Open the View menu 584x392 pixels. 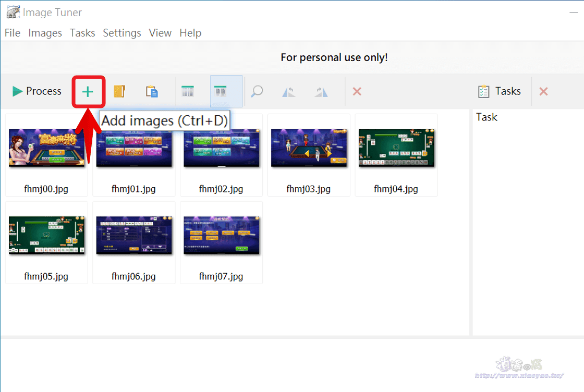[x=160, y=33]
